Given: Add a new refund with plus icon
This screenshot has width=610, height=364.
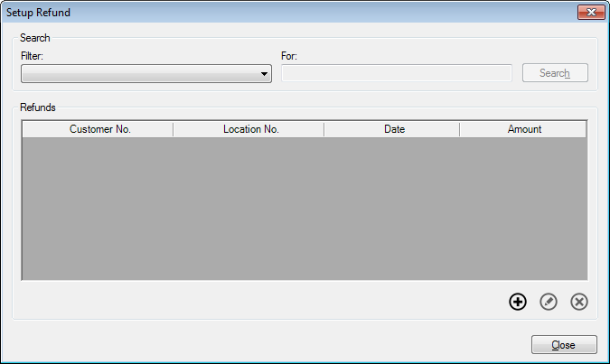Looking at the screenshot, I should 518,302.
